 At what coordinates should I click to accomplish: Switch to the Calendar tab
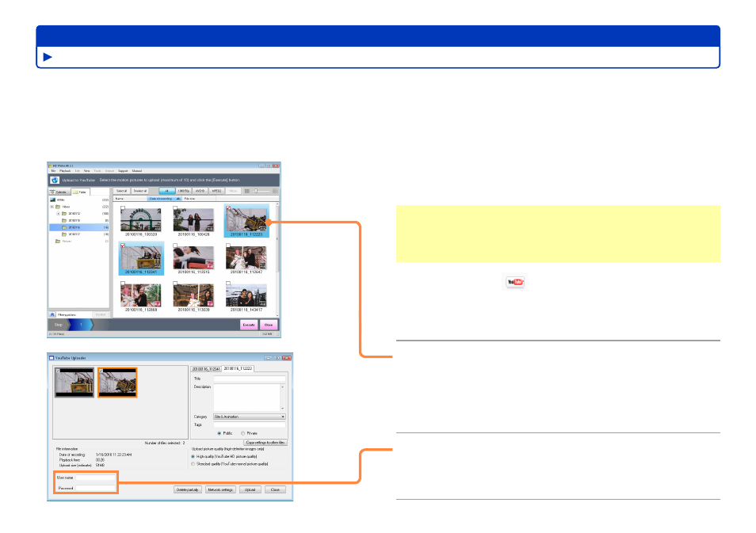click(59, 192)
